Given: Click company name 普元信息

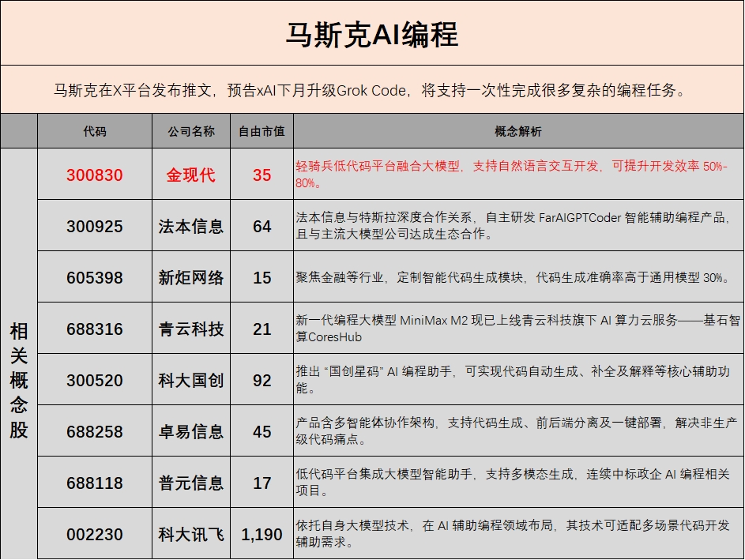Looking at the screenshot, I should tap(191, 483).
